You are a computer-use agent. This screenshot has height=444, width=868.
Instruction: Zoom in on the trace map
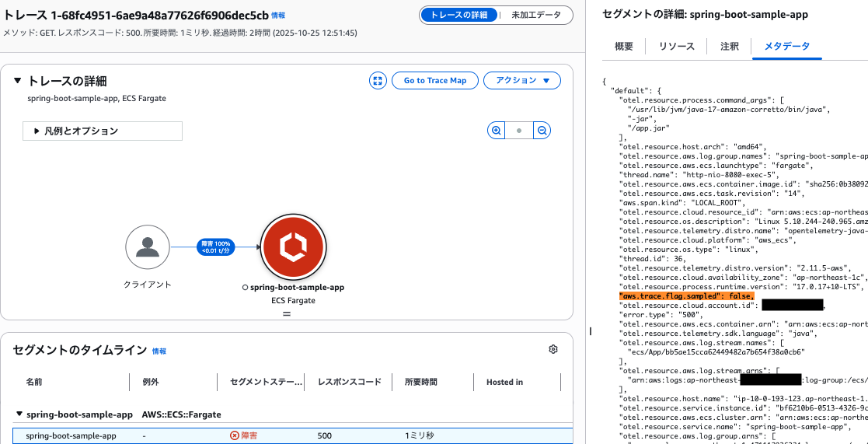[496, 131]
